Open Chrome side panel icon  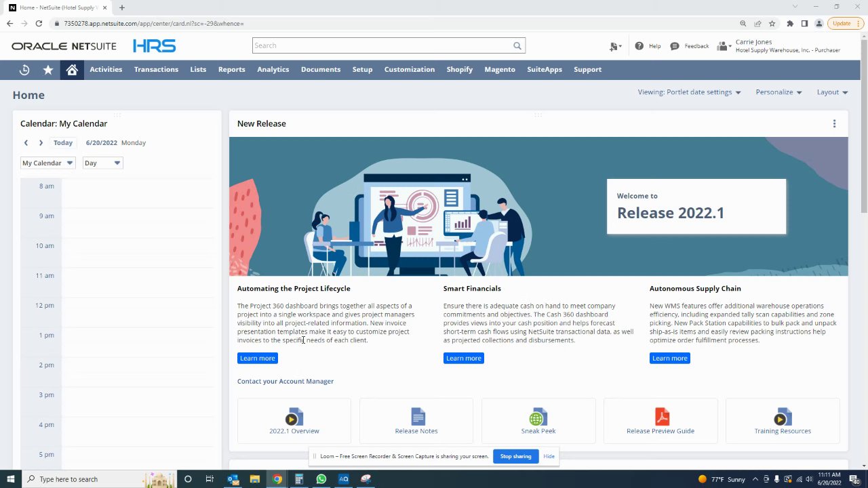pyautogui.click(x=804, y=24)
